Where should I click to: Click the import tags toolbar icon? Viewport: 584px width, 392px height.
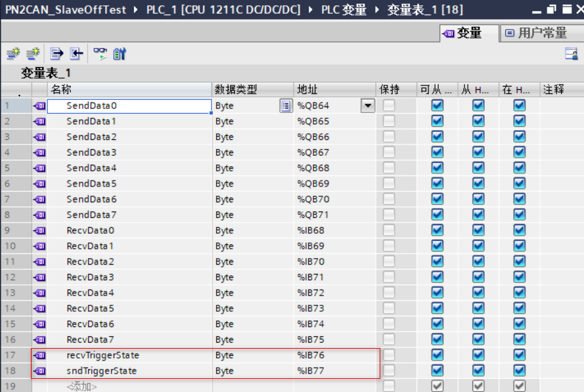coord(77,54)
